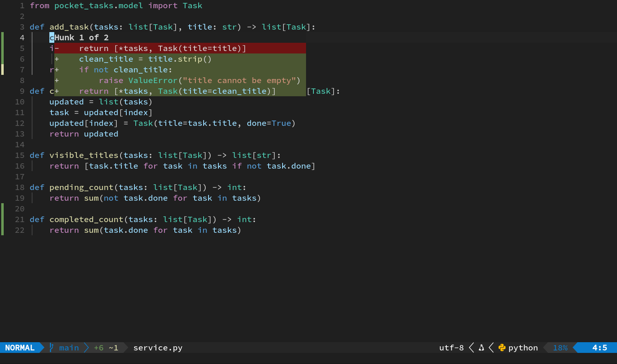617x364 pixels.
Task: Click line 'task = updated[index]'
Action: tap(101, 112)
